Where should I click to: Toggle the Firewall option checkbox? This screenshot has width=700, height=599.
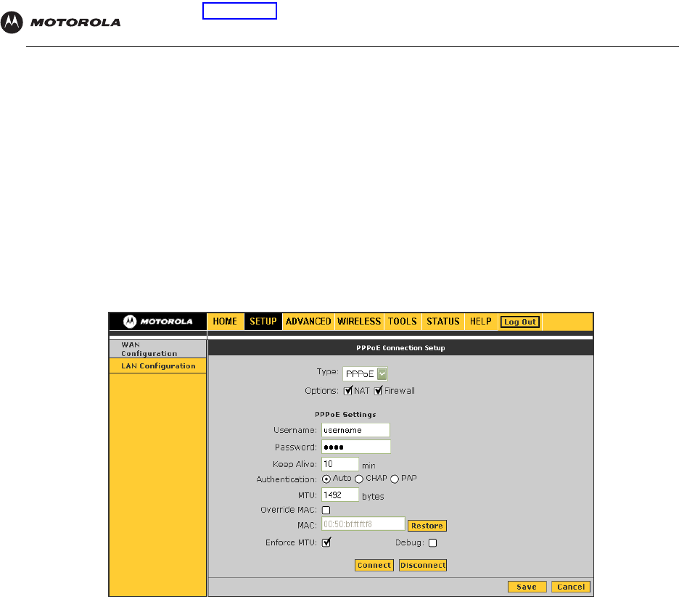(378, 391)
